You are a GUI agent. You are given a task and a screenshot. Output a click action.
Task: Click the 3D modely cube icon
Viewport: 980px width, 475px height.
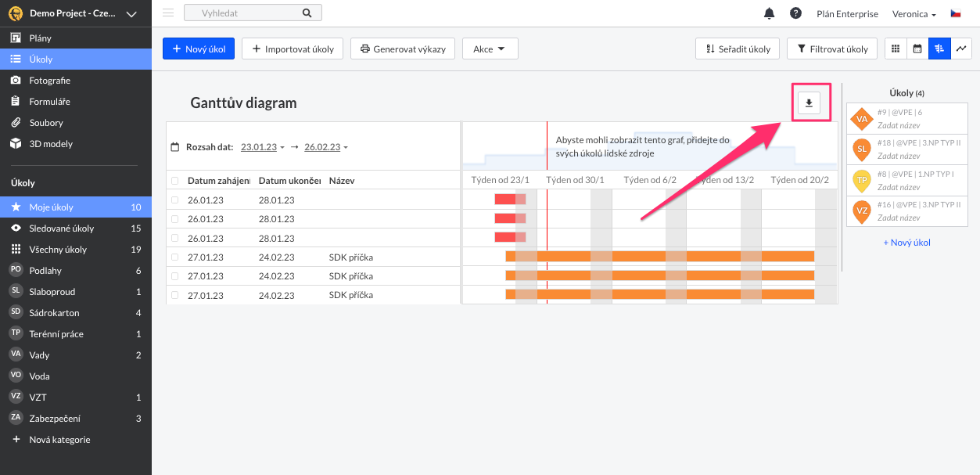pos(15,143)
